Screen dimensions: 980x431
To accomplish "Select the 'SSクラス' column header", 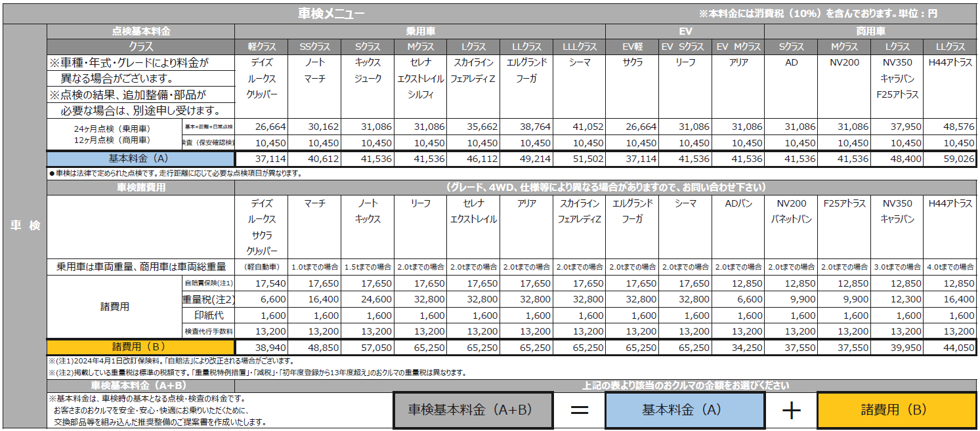I will tap(314, 47).
